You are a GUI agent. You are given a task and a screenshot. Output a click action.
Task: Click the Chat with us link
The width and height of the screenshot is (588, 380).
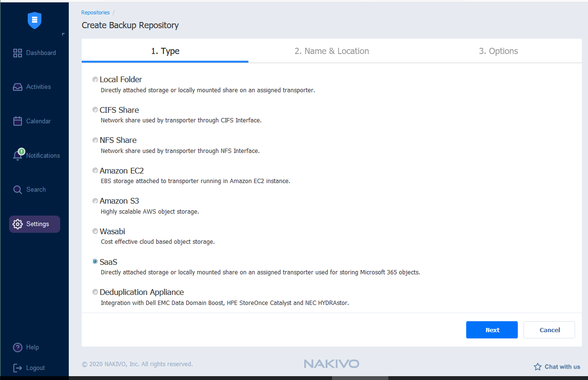[562, 367]
